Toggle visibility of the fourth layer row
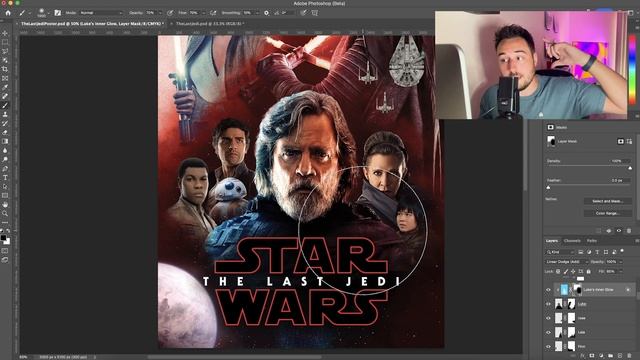The height and width of the screenshot is (360, 640). [548, 332]
